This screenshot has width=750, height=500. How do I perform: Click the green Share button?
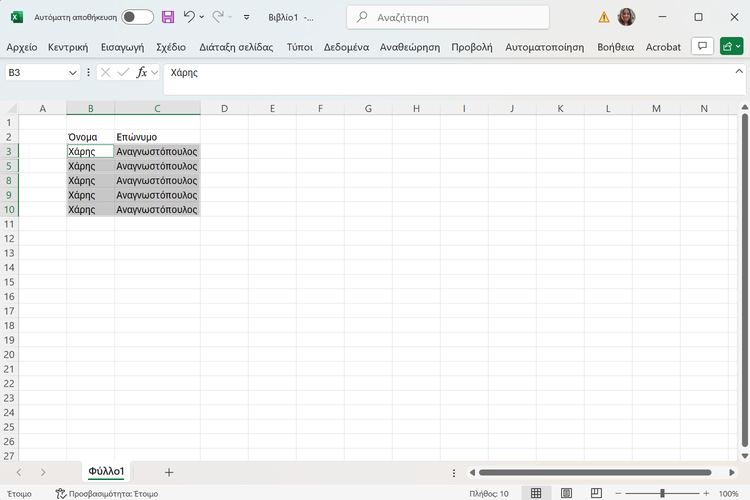[x=731, y=46]
